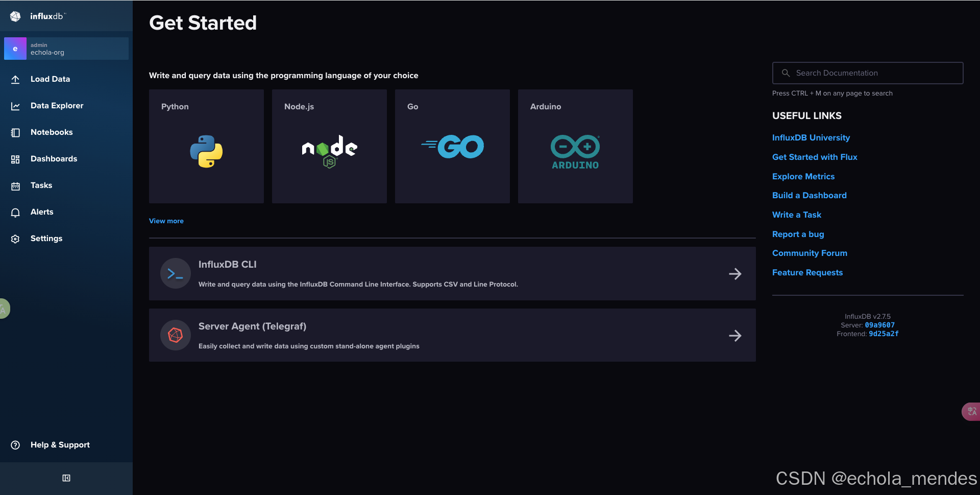980x495 pixels.
Task: Click the Telegraf agent icon
Action: (x=176, y=335)
